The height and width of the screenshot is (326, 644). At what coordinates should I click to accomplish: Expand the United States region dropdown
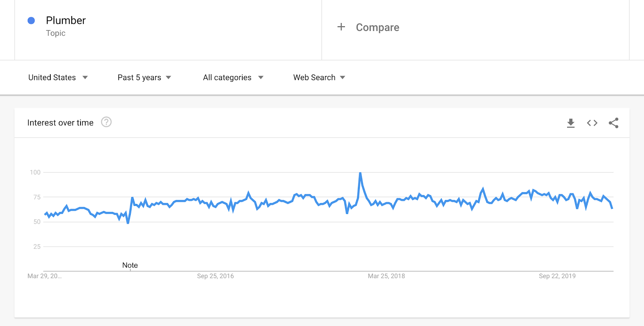pyautogui.click(x=58, y=77)
